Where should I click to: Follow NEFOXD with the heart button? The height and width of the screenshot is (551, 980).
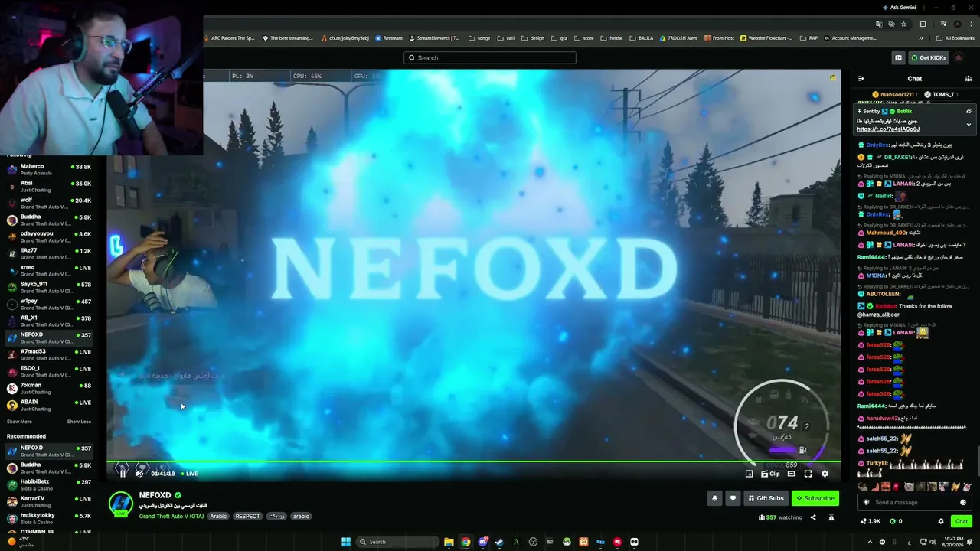coord(733,498)
